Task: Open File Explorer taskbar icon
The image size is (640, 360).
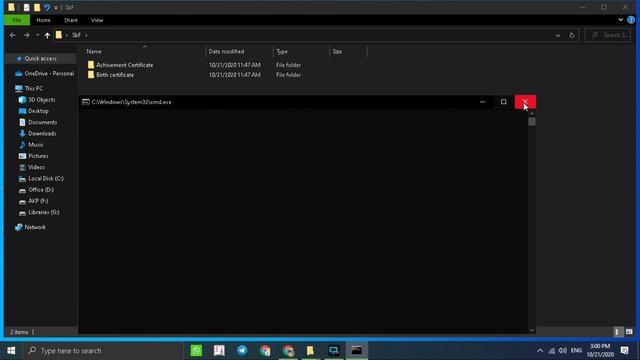Action: (x=311, y=351)
